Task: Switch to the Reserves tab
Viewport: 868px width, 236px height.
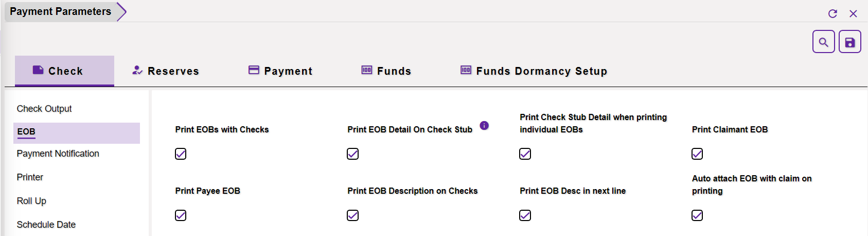Action: (166, 71)
